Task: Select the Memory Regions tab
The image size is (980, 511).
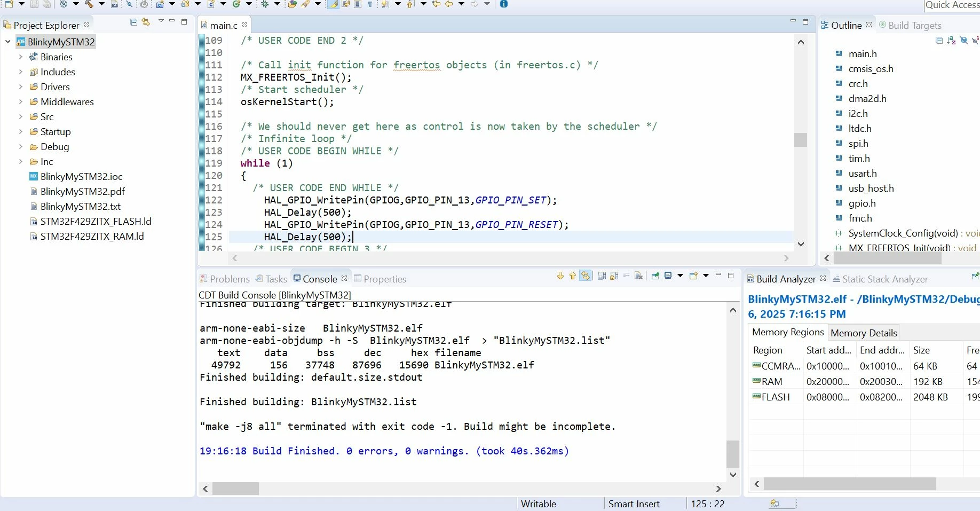Action: 788,332
